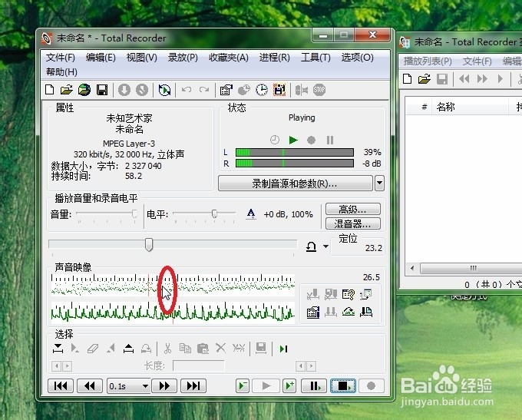Click the next track icon in second window

[x=482, y=79]
